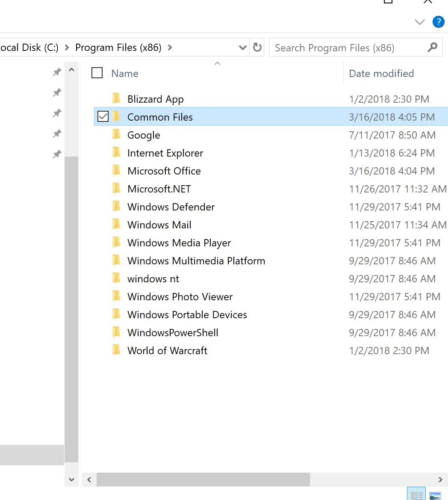Screen dimensions: 448x500
Task: Select the Microsoft Office folder name
Action: click(164, 171)
